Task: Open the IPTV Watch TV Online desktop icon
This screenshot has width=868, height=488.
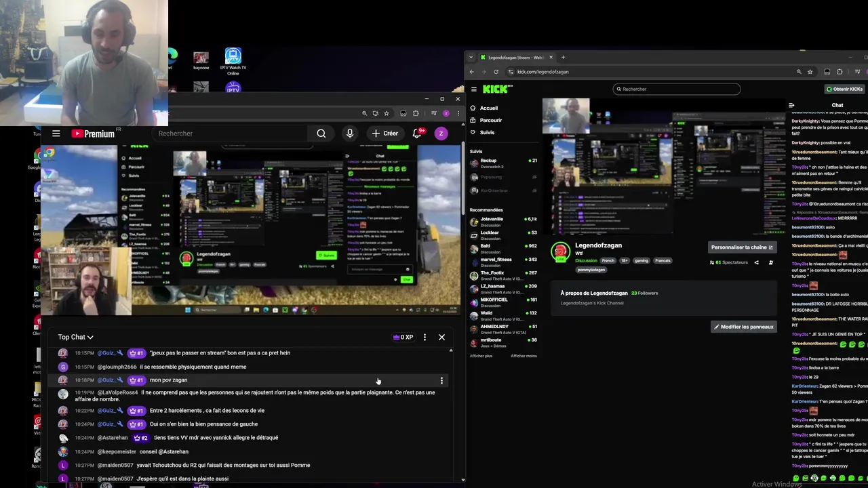Action: tap(233, 62)
